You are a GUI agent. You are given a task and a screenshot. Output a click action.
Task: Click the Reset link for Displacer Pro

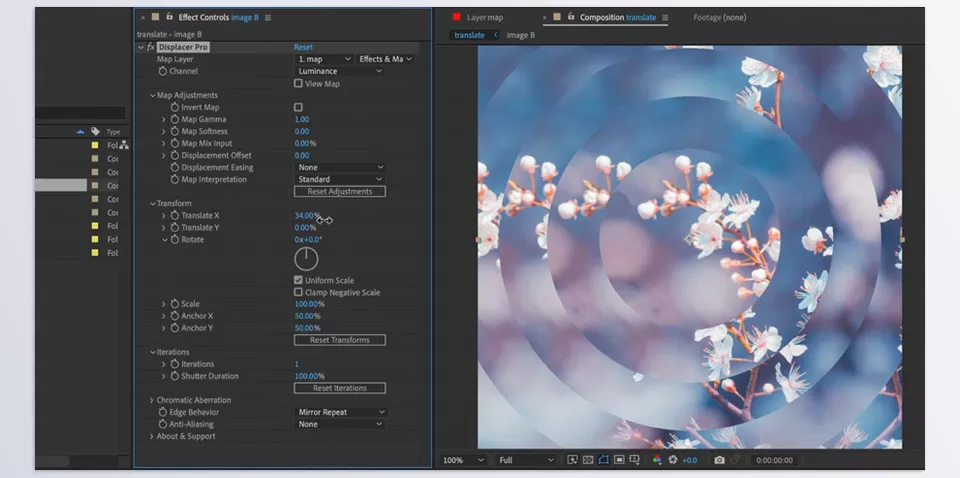pyautogui.click(x=303, y=47)
